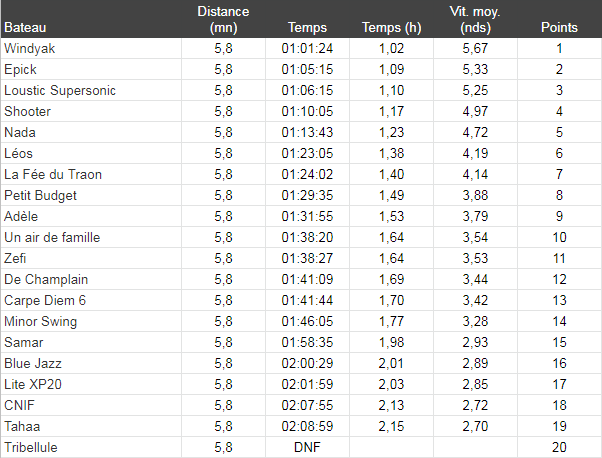Select Minor Swing's speed 3,28
602x458 pixels.
coord(475,321)
